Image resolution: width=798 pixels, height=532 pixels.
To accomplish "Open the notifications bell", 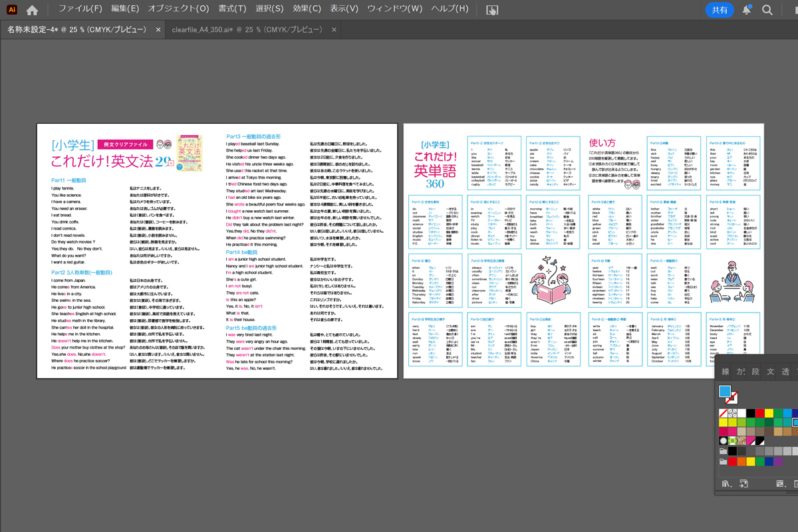I will point(746,10).
